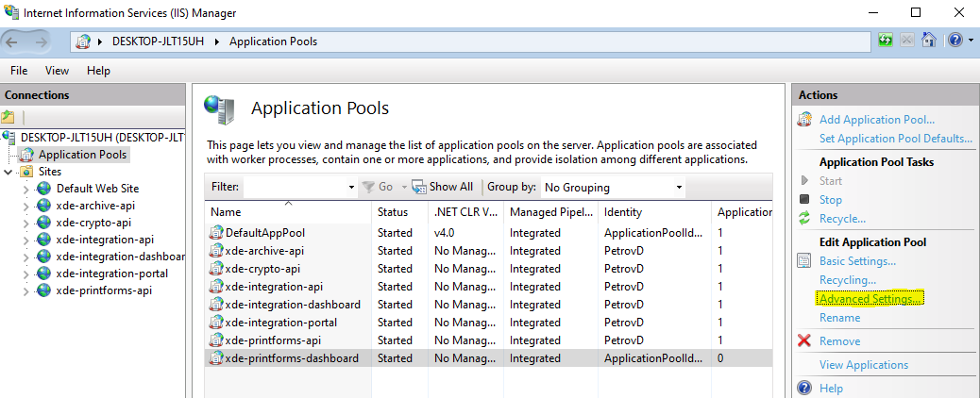Expand xde-crypto-api site node
This screenshot has height=398, width=980.
[25, 224]
